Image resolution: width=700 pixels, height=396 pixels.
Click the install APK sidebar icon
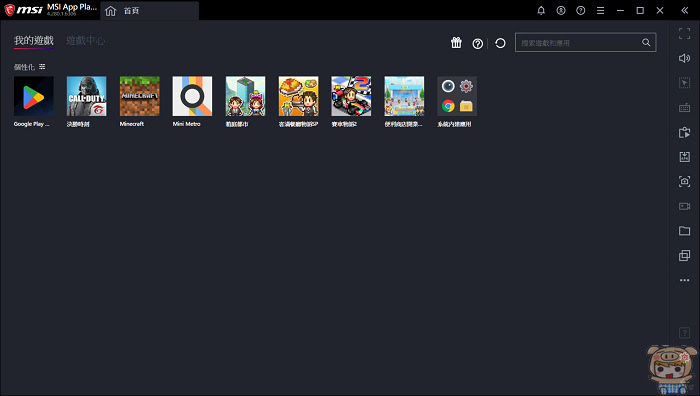pos(684,157)
